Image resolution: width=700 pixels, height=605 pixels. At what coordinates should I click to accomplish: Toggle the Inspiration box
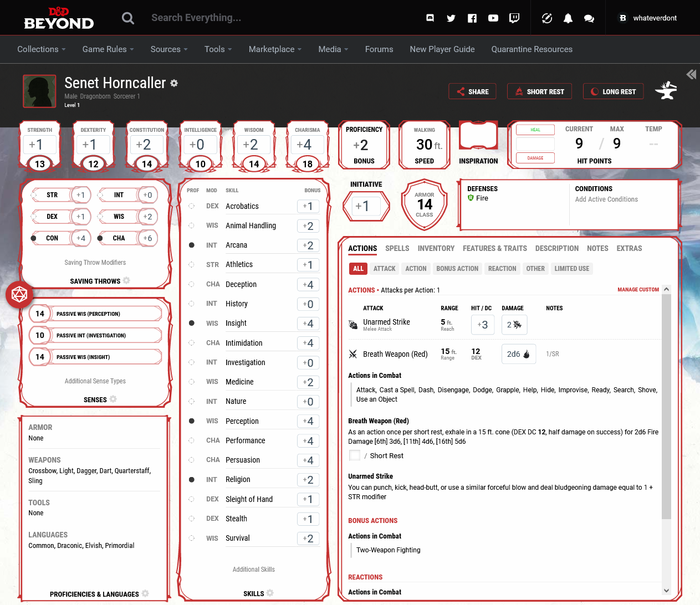pyautogui.click(x=478, y=135)
